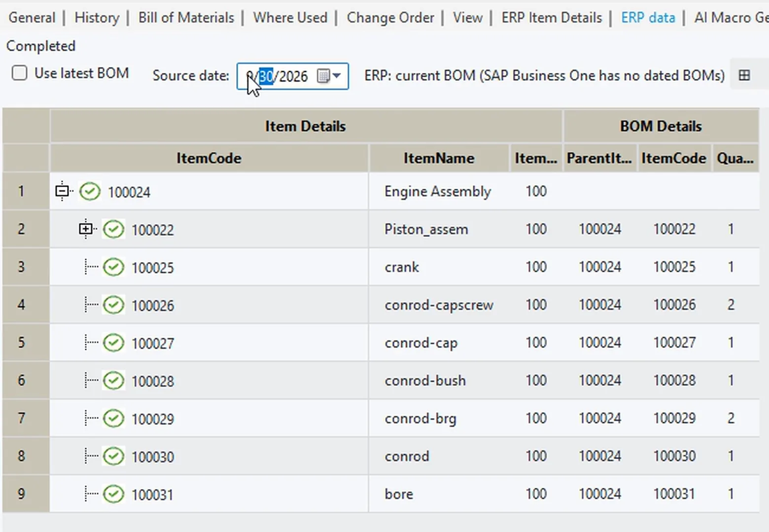The image size is (769, 532).
Task: Click the green check status icon for 100024
Action: pyautogui.click(x=90, y=191)
